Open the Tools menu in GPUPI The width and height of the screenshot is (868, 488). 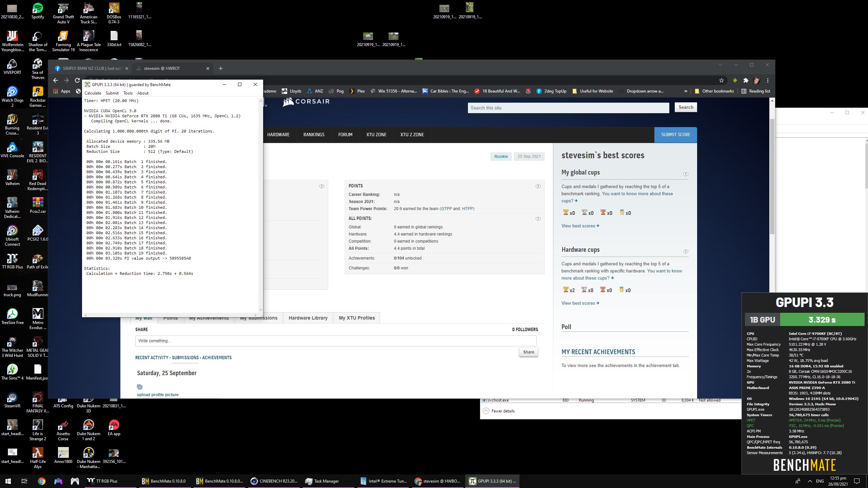(x=128, y=93)
